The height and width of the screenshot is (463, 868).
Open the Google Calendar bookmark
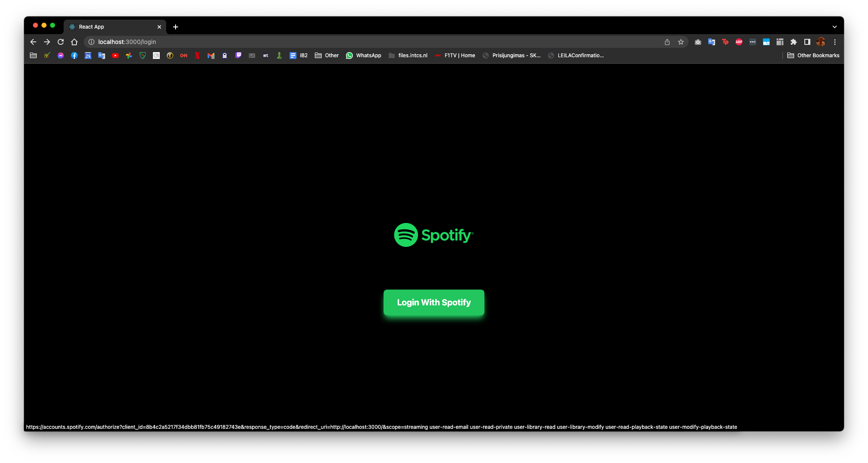pos(88,56)
